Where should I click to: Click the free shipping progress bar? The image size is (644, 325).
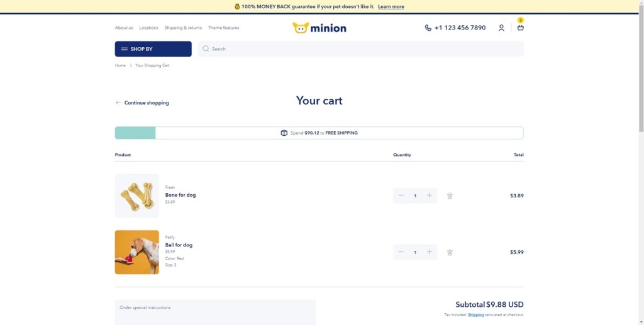click(319, 133)
